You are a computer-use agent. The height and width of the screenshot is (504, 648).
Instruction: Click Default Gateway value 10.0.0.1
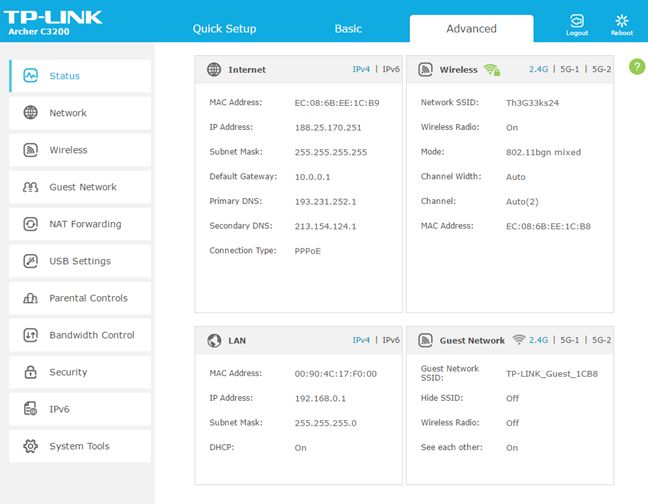pyautogui.click(x=312, y=177)
